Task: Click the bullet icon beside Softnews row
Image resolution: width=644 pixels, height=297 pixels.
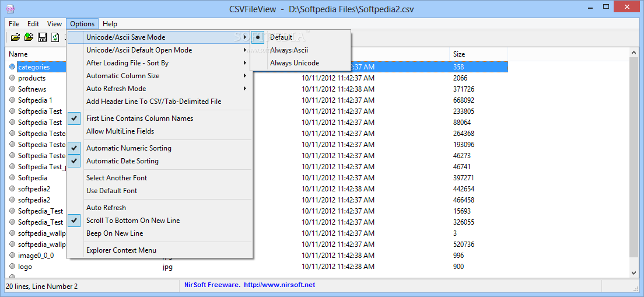Action: [x=12, y=89]
